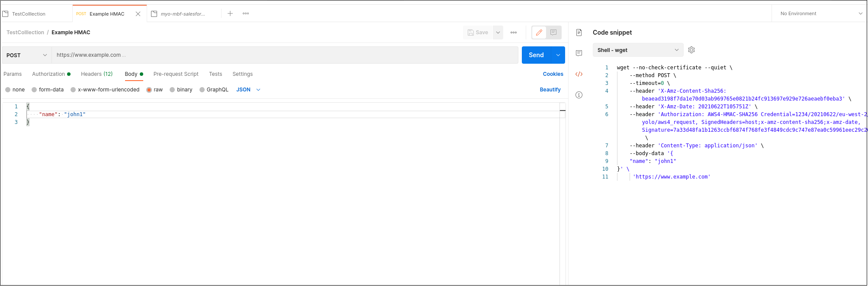Click the request URL input field
Screen dimensions: 868x286
point(285,55)
